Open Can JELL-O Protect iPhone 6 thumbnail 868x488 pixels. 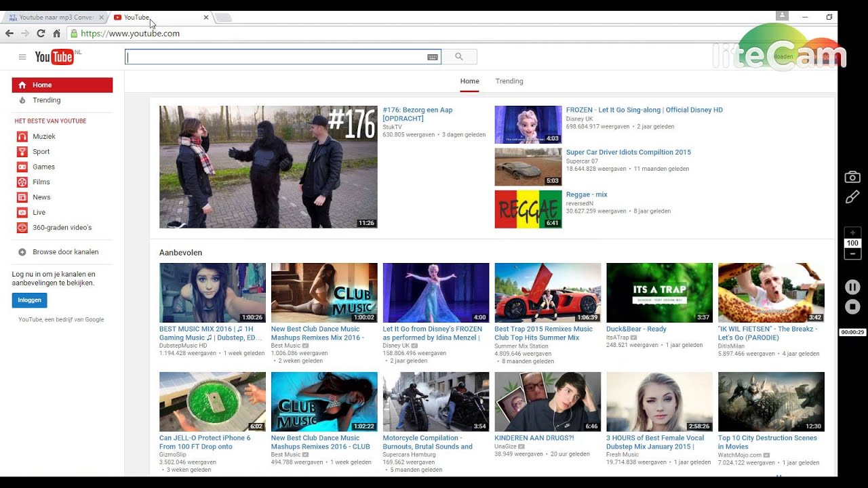(212, 402)
